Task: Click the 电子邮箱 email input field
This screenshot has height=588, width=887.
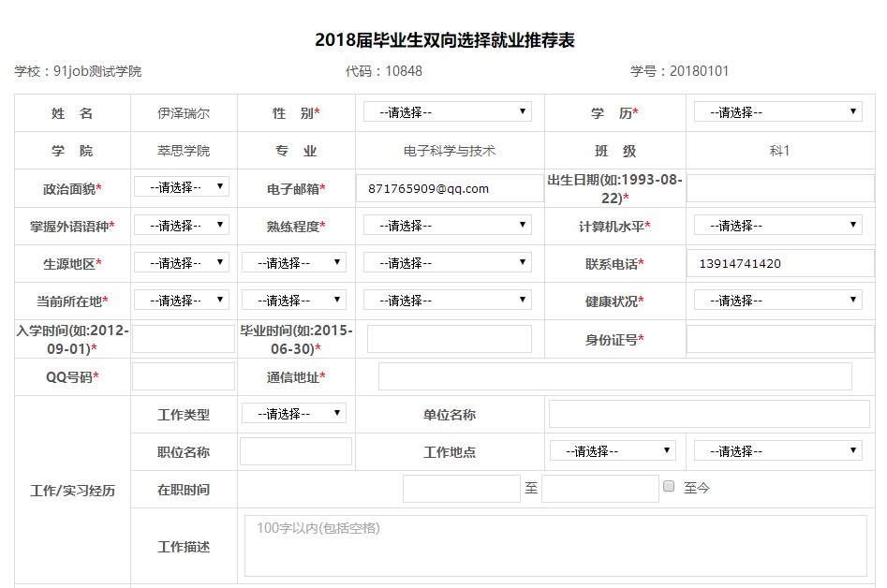Action: 446,188
